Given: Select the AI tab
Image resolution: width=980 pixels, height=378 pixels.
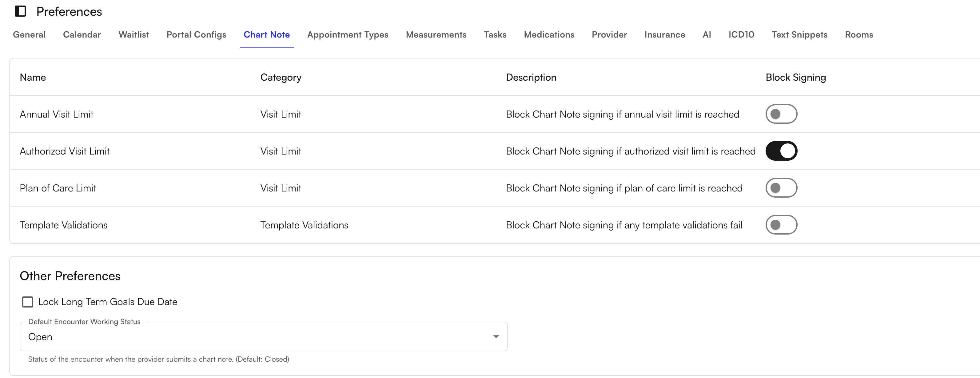Looking at the screenshot, I should [x=707, y=35].
